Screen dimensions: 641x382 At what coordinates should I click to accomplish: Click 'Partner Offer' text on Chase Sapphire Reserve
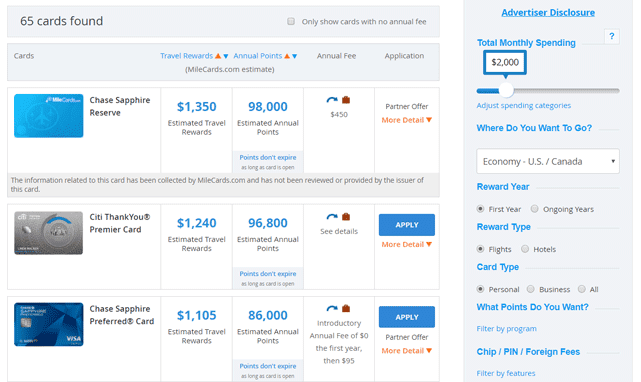pyautogui.click(x=407, y=106)
